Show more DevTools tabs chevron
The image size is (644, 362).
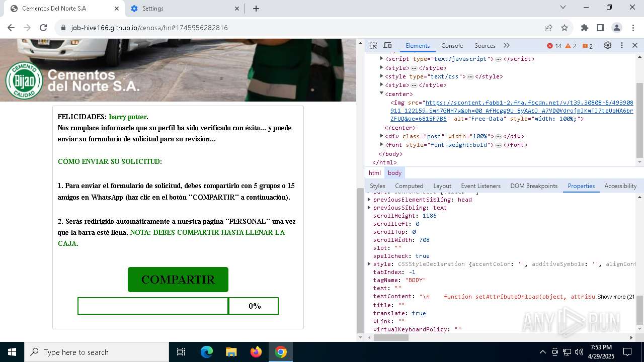[506, 45]
